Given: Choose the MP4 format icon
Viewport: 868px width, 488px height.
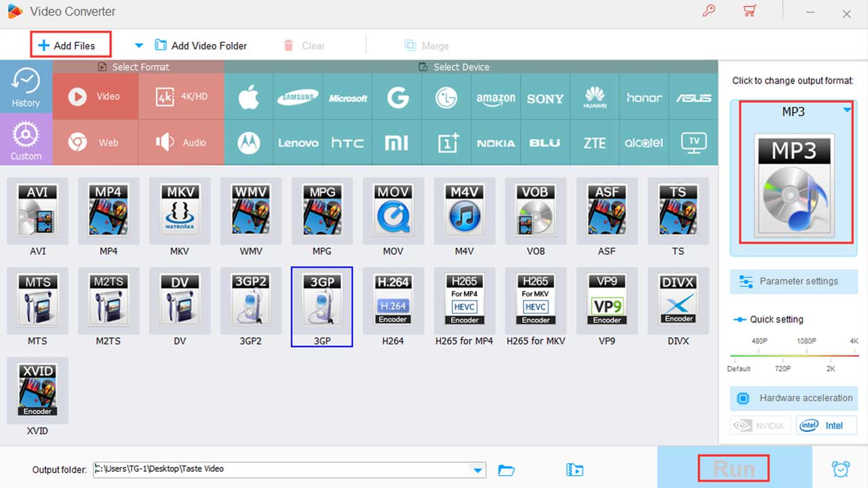Looking at the screenshot, I should pos(108,211).
